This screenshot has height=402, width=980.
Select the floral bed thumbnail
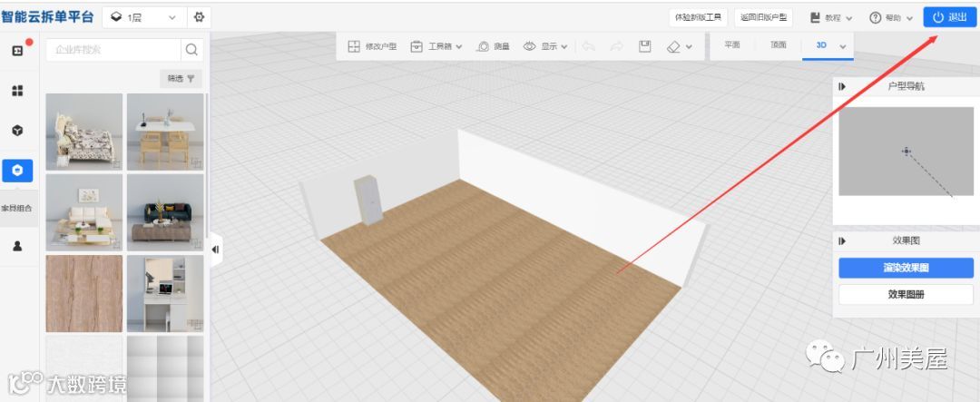83,132
